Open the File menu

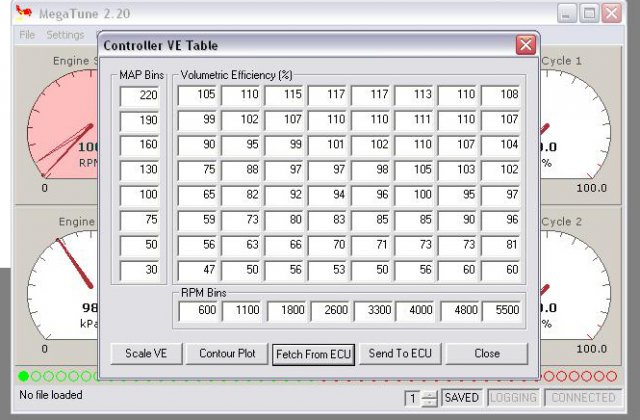coord(26,34)
